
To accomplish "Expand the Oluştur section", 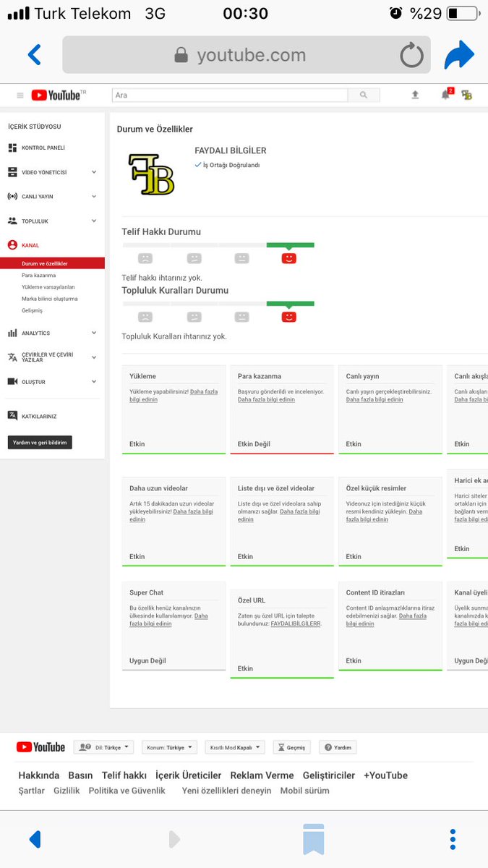I will (x=94, y=381).
